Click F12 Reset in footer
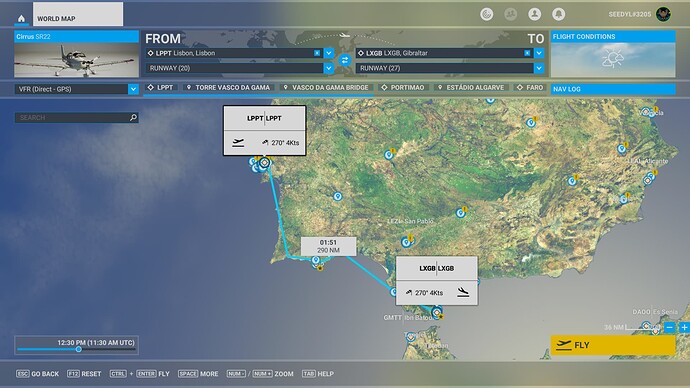690x388 pixels. pyautogui.click(x=84, y=374)
